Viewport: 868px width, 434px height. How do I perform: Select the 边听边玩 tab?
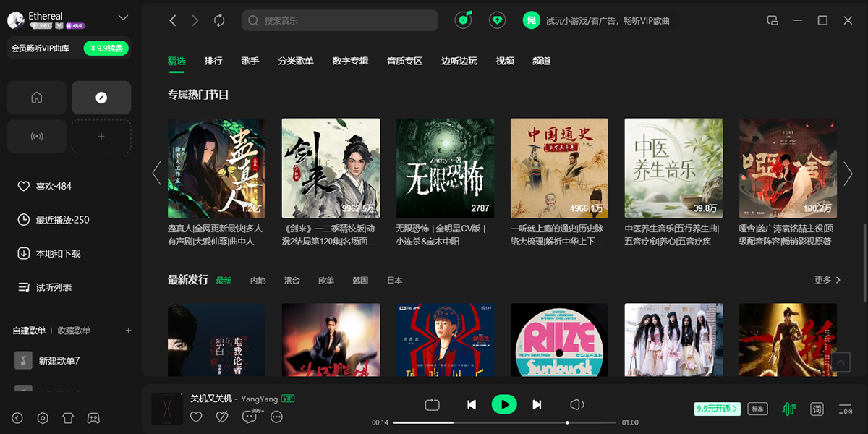tap(459, 61)
